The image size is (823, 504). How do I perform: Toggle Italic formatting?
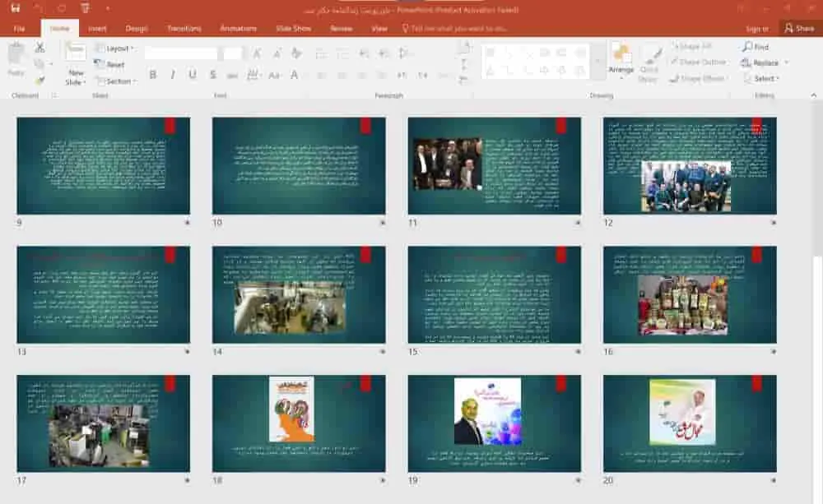pyautogui.click(x=173, y=75)
